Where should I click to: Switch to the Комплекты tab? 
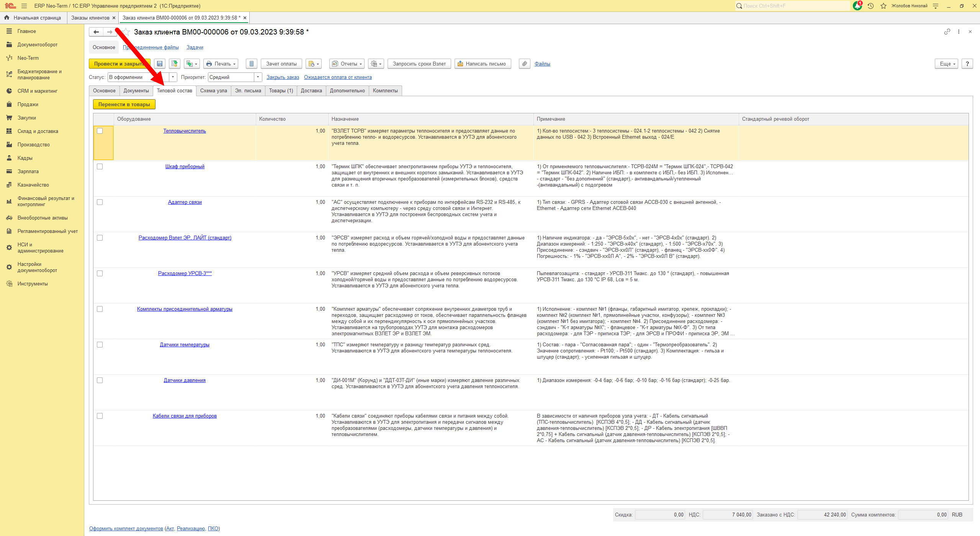pos(385,91)
